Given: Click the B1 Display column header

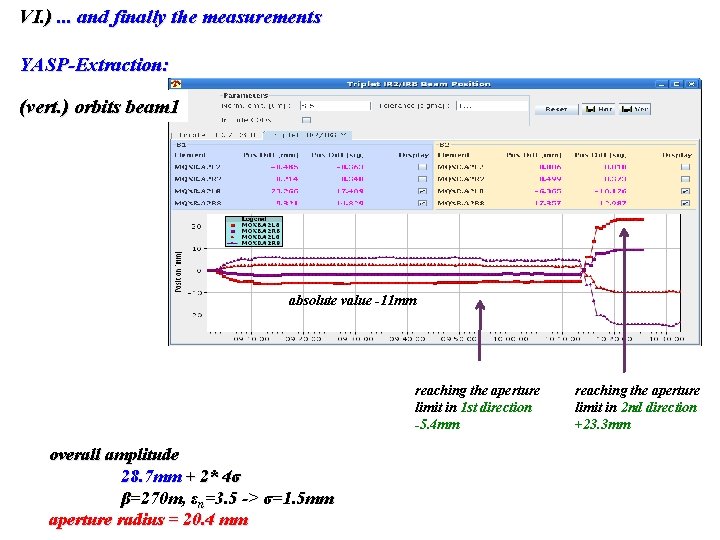Looking at the screenshot, I should pyautogui.click(x=413, y=155).
